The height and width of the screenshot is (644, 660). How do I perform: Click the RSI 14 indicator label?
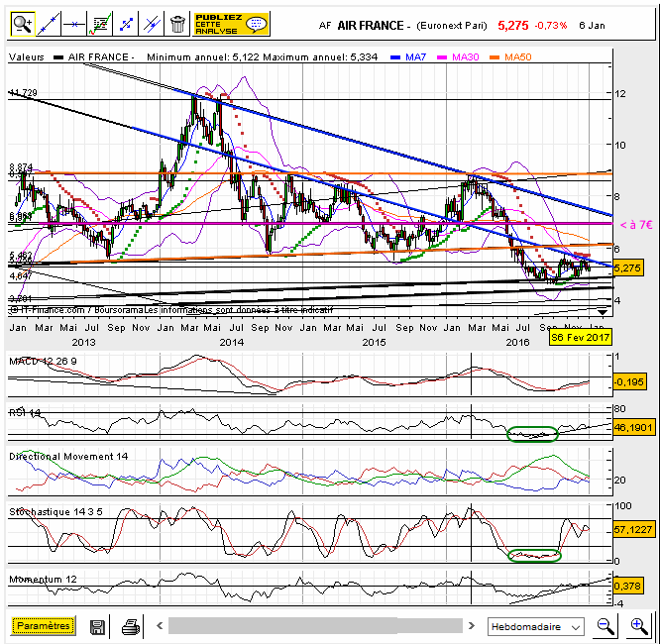(x=25, y=413)
